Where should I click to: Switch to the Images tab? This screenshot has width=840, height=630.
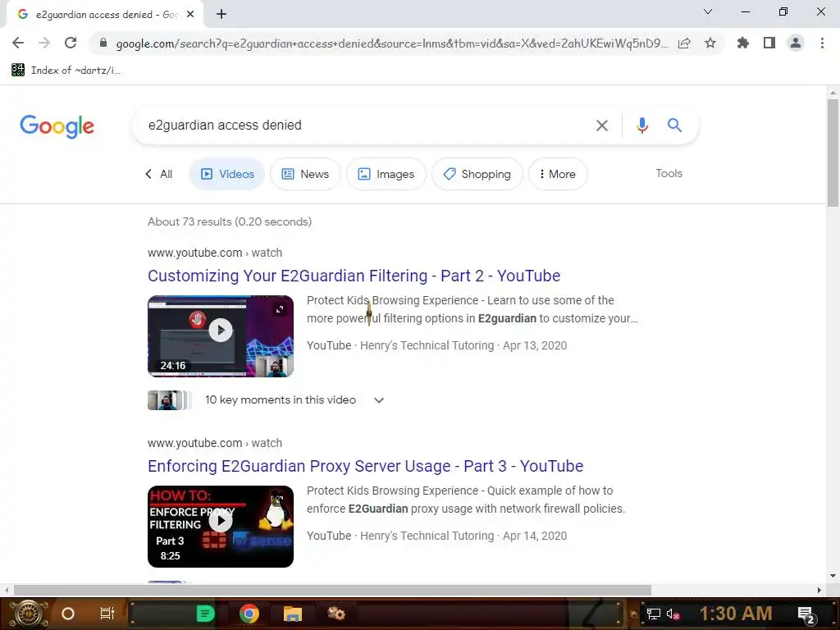point(386,174)
